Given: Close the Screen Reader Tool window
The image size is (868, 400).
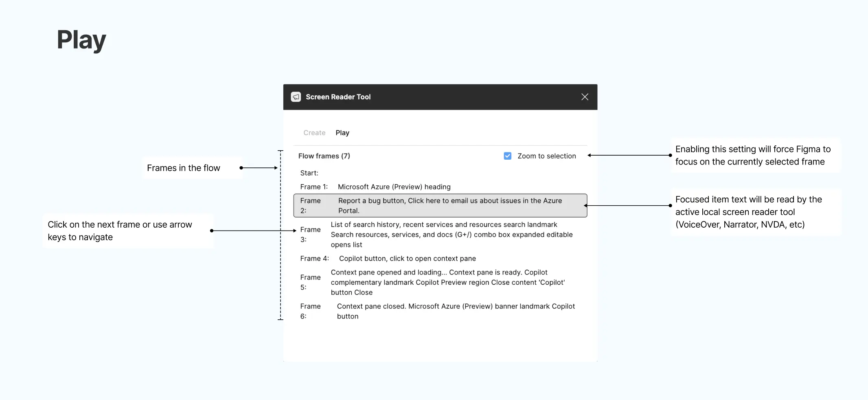Looking at the screenshot, I should click(x=585, y=97).
